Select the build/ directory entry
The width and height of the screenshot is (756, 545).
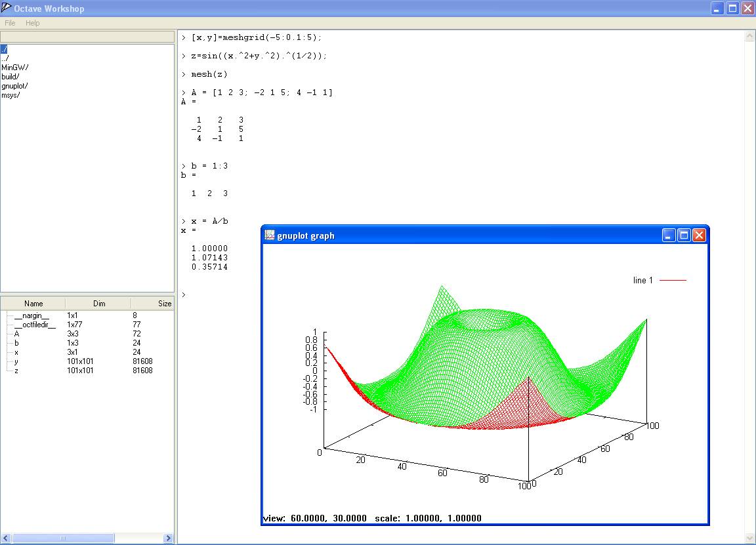click(x=10, y=77)
